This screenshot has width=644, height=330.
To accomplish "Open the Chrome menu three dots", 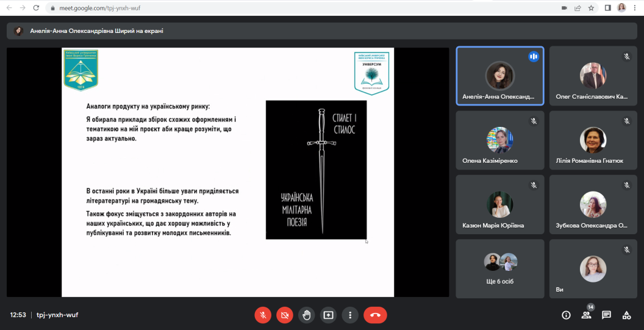I will click(635, 8).
